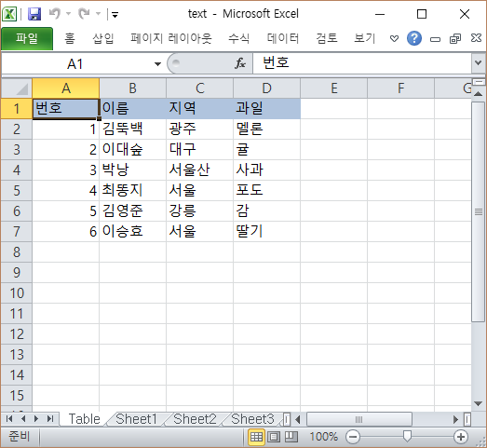This screenshot has width=487, height=448.
Task: Go to previous sheet tab navigation arrow
Action: tap(23, 419)
